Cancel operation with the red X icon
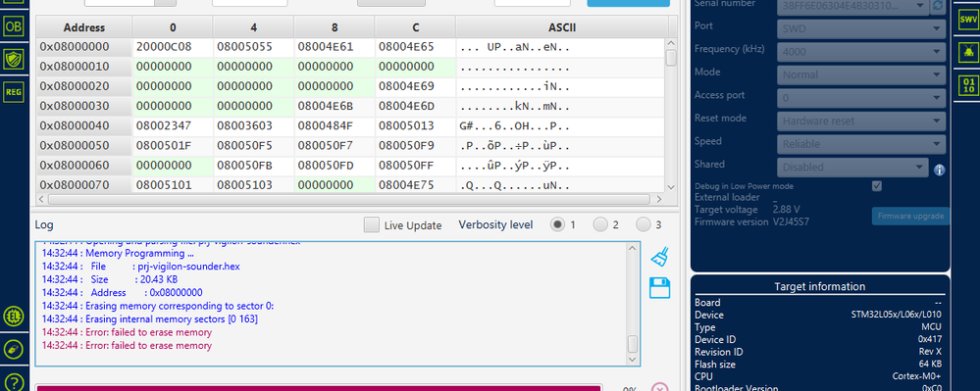This screenshot has height=391, width=980. pyautogui.click(x=660, y=388)
